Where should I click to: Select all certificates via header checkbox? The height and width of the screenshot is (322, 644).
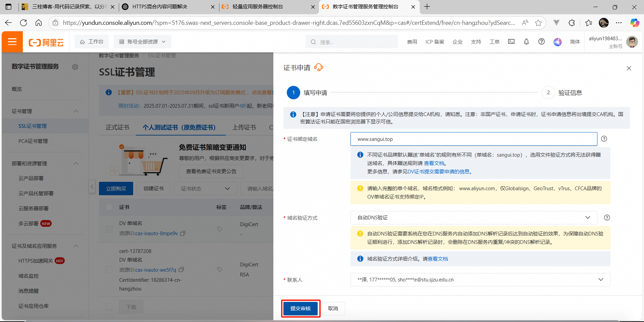click(x=109, y=207)
